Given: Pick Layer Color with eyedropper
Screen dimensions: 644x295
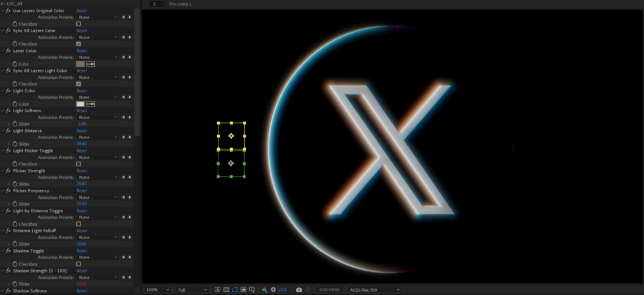Looking at the screenshot, I should [90, 64].
